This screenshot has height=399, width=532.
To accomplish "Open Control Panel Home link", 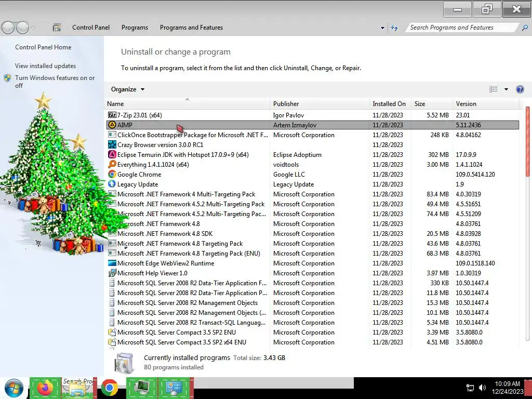I will point(43,47).
